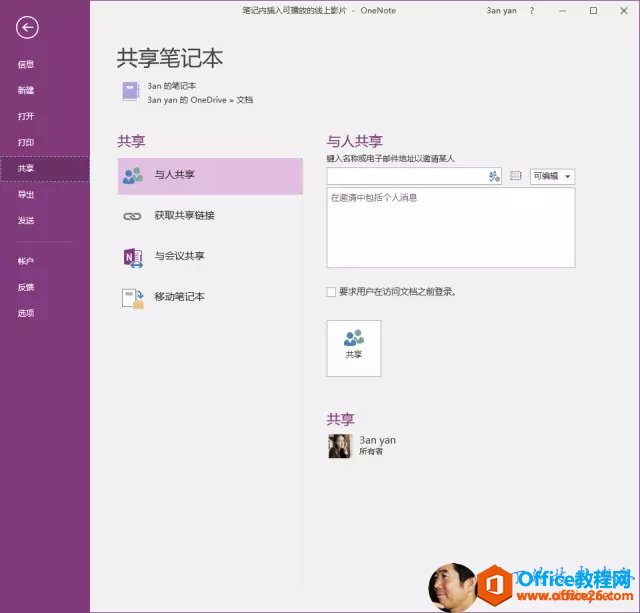Open the address book icon

pyautogui.click(x=516, y=176)
